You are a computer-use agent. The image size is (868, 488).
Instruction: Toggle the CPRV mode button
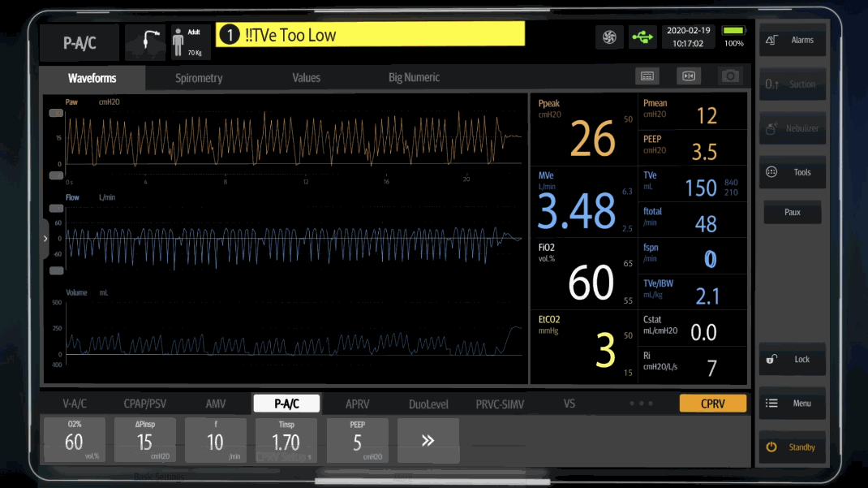[712, 404]
